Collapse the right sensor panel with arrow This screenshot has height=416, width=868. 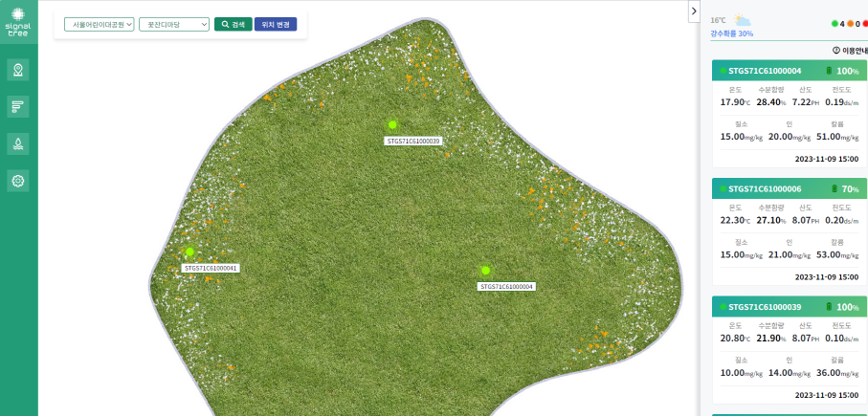pos(694,11)
